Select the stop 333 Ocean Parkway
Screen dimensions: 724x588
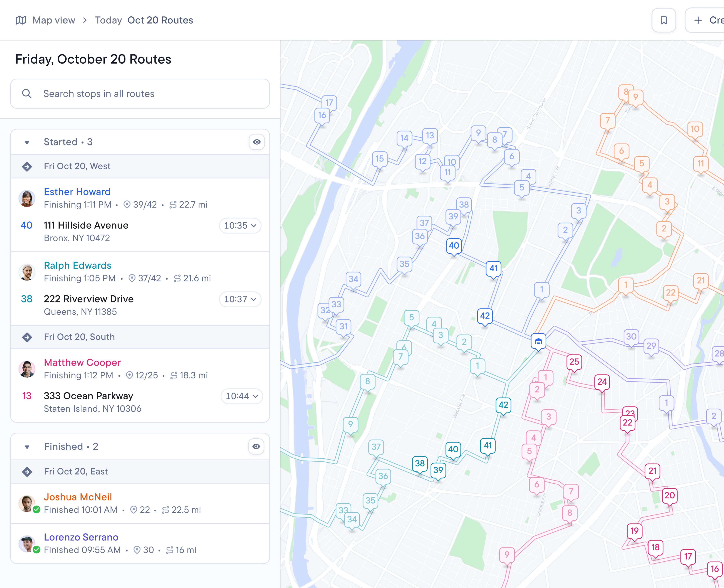[x=88, y=396]
